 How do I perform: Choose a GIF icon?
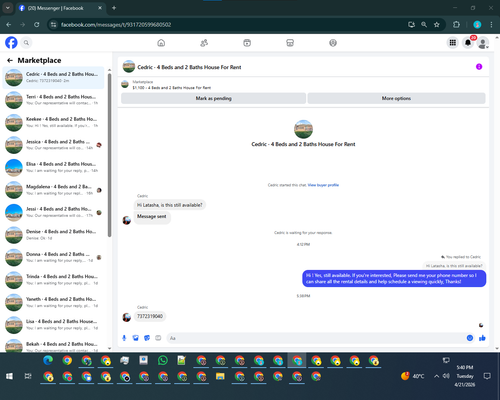coord(158,338)
